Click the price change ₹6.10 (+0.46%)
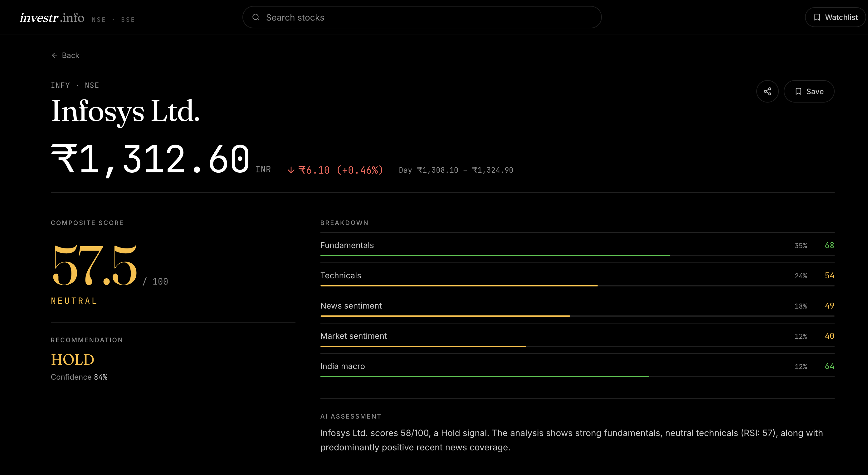868x475 pixels. pyautogui.click(x=341, y=170)
